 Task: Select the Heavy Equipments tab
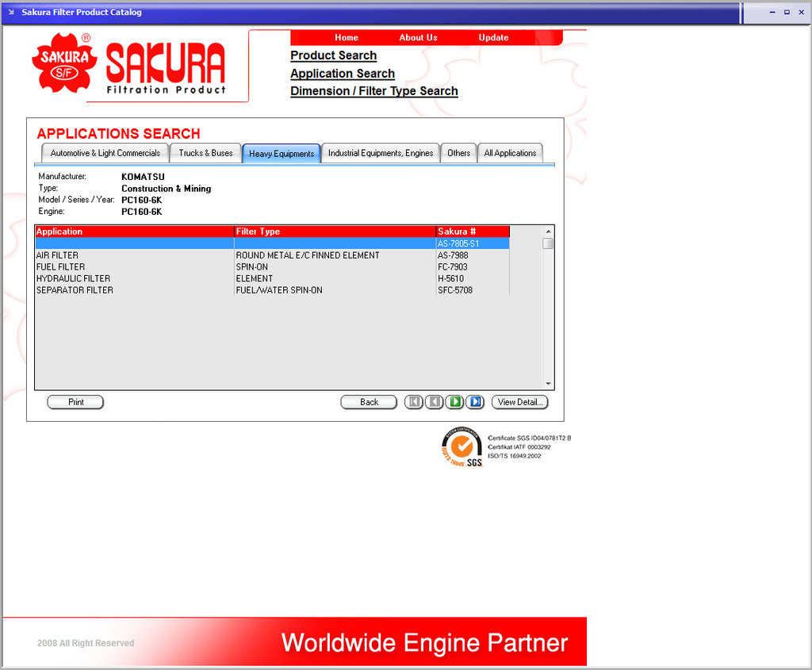point(282,153)
